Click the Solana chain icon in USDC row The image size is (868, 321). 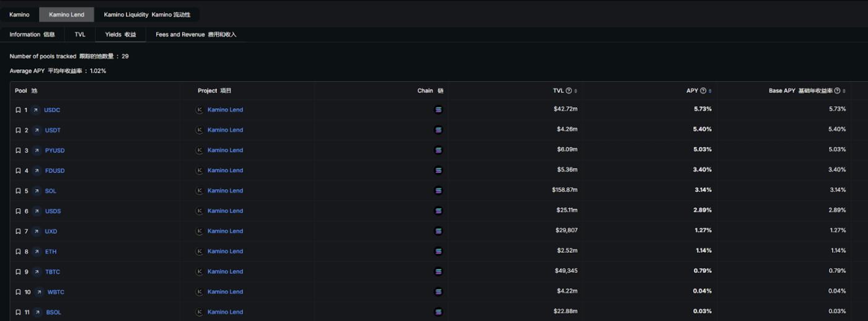(438, 110)
